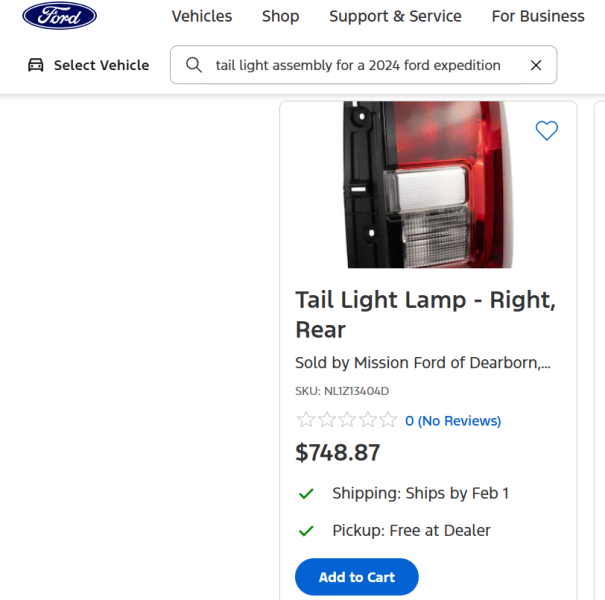Viewport: 605px width, 600px height.
Task: Click the fifth rating star
Action: click(x=388, y=420)
